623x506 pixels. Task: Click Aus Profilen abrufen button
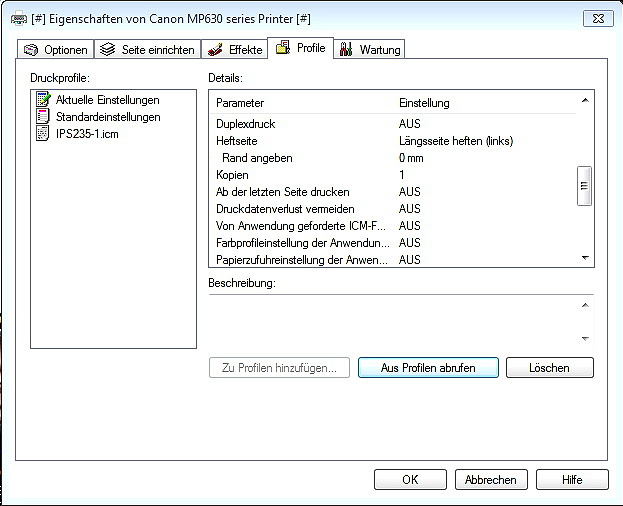pyautogui.click(x=428, y=368)
